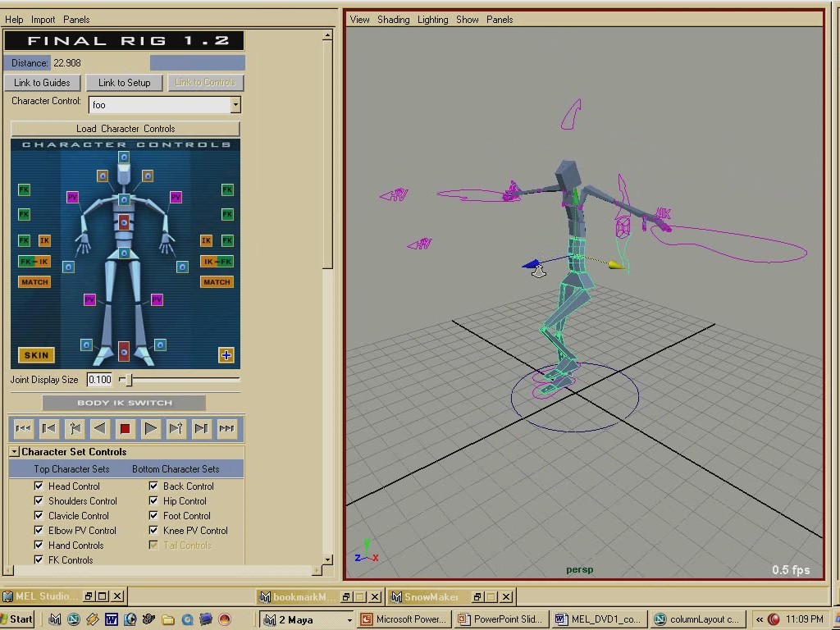Open the viewport Lighting menu
840x630 pixels.
pyautogui.click(x=432, y=20)
